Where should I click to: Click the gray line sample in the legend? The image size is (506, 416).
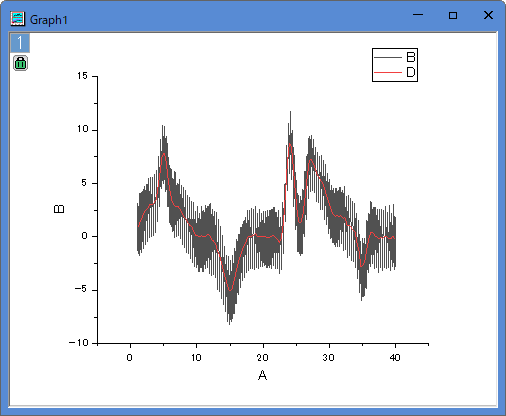tap(388, 58)
